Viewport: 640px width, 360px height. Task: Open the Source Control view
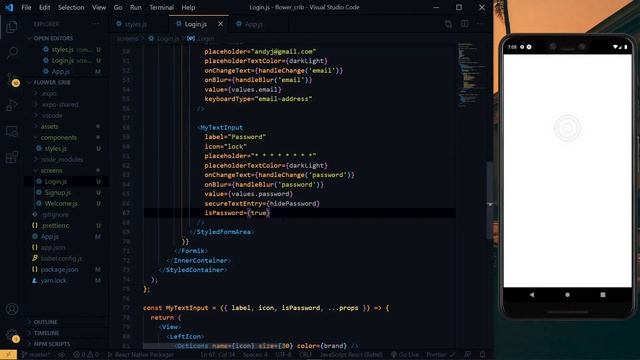[x=12, y=79]
